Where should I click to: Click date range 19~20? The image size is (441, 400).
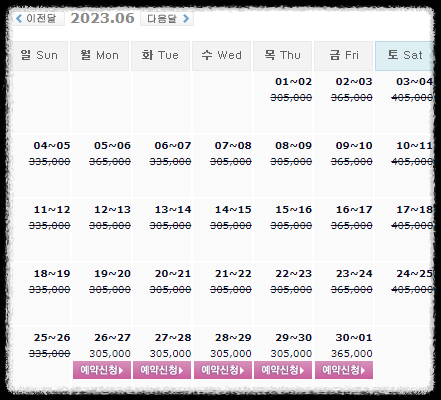click(x=112, y=274)
